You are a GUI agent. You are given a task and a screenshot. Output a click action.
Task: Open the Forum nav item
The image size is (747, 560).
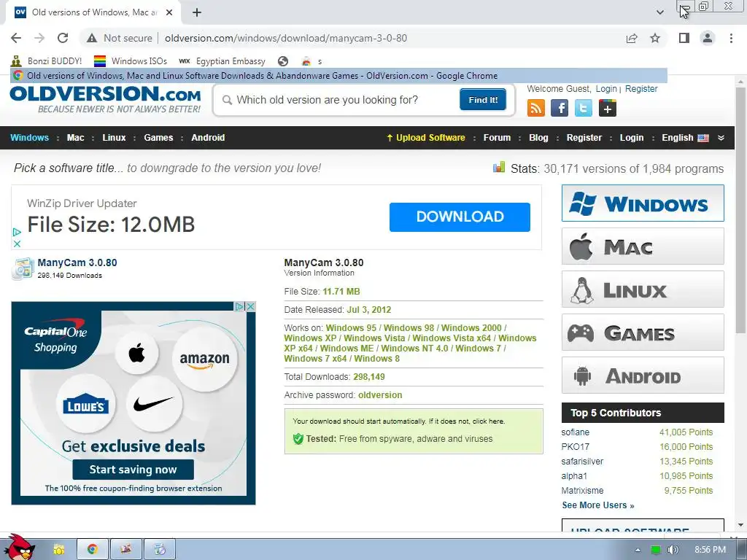(497, 138)
